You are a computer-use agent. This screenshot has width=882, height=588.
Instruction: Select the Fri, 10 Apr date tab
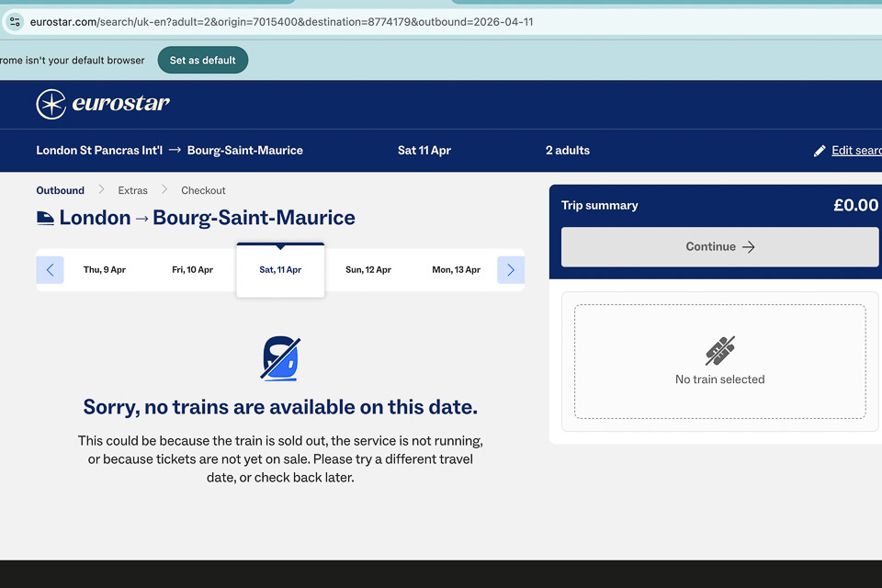[192, 270]
